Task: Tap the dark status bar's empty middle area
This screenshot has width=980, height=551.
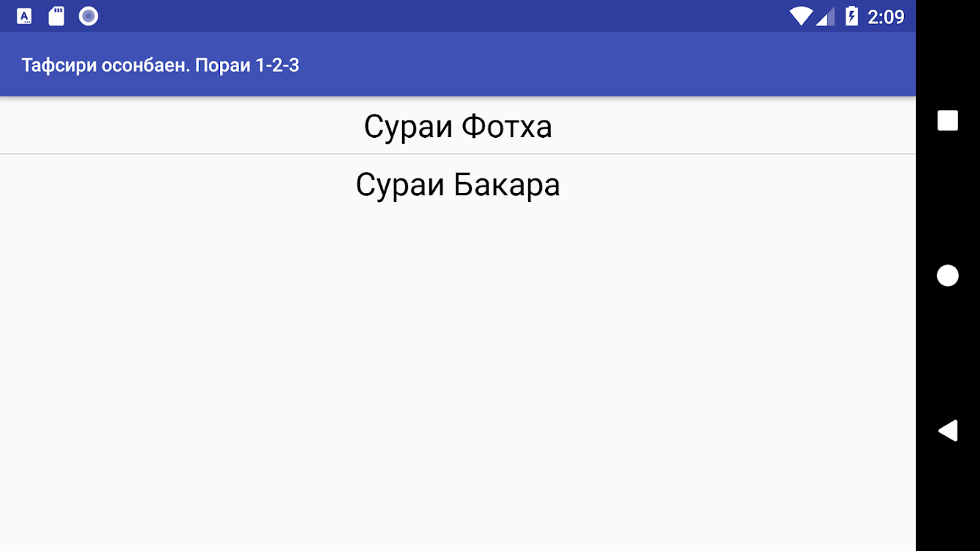Action: point(441,16)
